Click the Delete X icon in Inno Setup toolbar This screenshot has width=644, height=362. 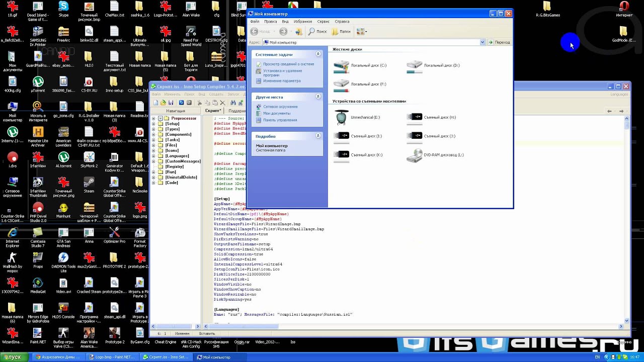point(222,103)
